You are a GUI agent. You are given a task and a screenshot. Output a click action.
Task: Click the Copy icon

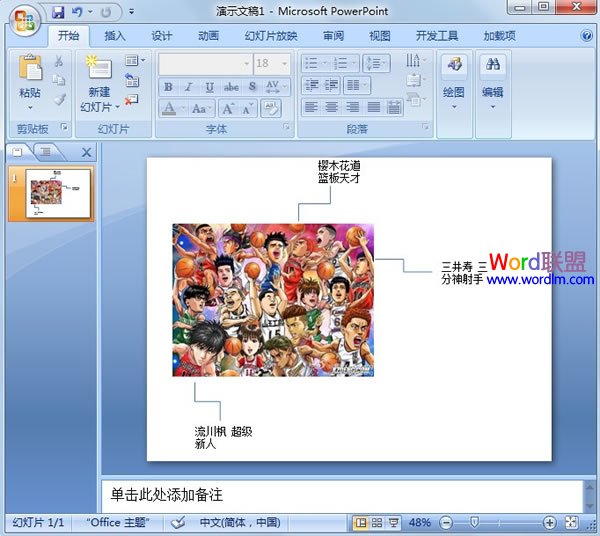tap(59, 80)
